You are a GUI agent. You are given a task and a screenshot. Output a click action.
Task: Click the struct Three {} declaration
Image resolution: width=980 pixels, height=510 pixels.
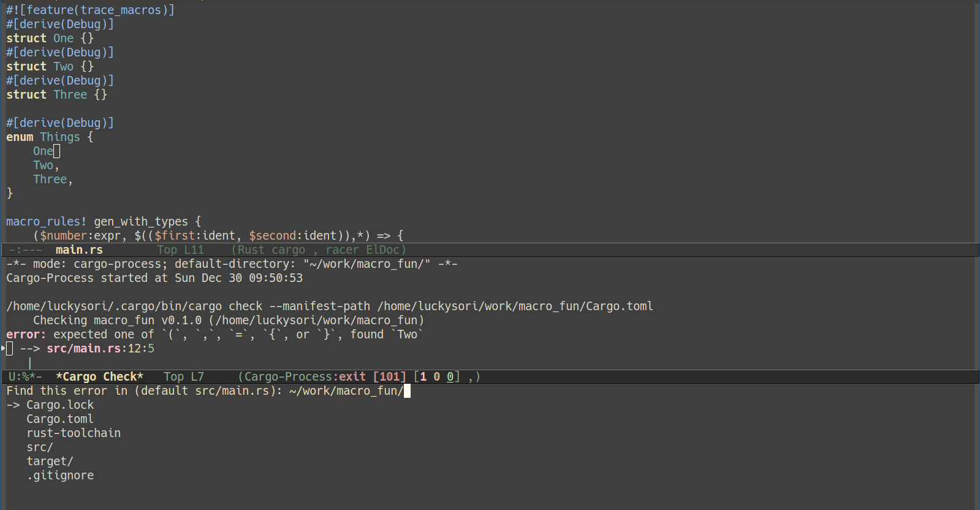point(57,95)
